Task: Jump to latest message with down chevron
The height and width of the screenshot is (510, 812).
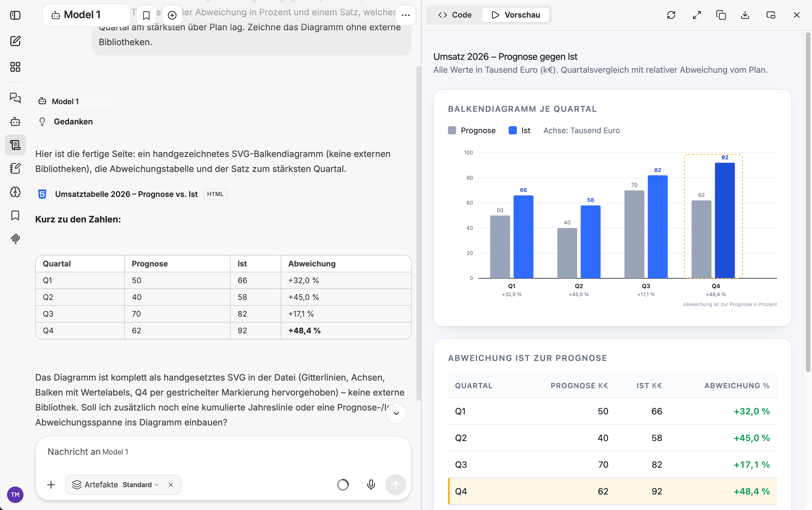Action: pyautogui.click(x=396, y=413)
